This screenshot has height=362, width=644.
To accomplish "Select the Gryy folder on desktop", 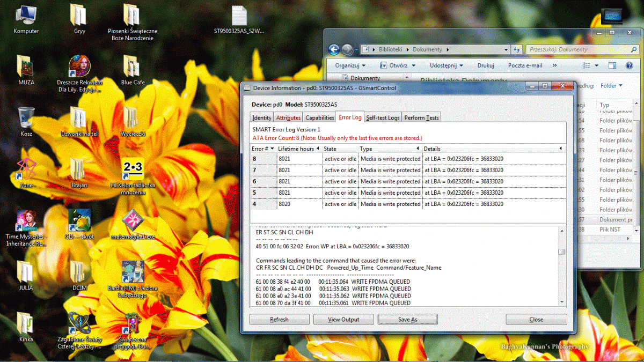I will pyautogui.click(x=79, y=19).
